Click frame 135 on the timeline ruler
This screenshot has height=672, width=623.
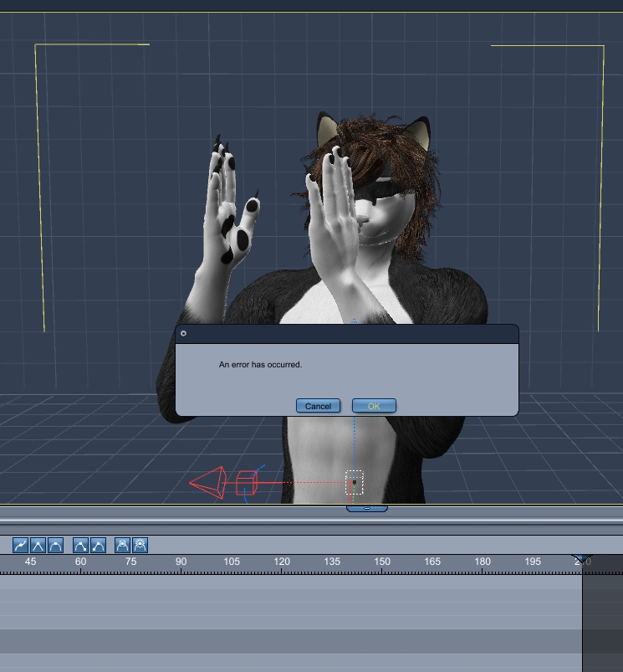coord(332,562)
